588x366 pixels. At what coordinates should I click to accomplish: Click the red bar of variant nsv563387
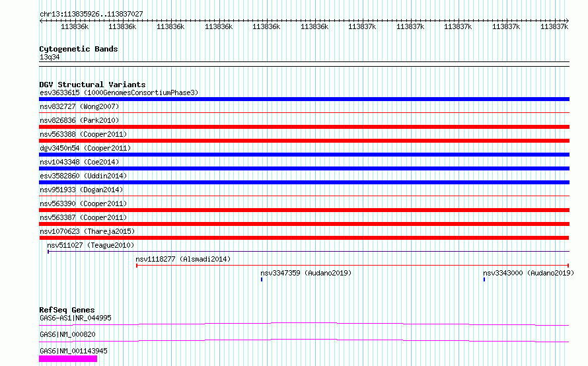[304, 224]
